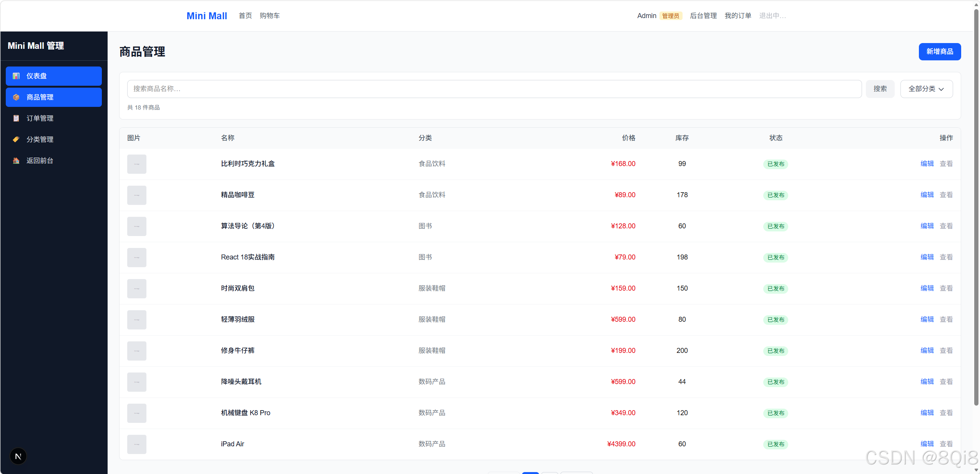The image size is (980, 474).
Task: Go to 订单管理 in the sidebar
Action: (54, 118)
